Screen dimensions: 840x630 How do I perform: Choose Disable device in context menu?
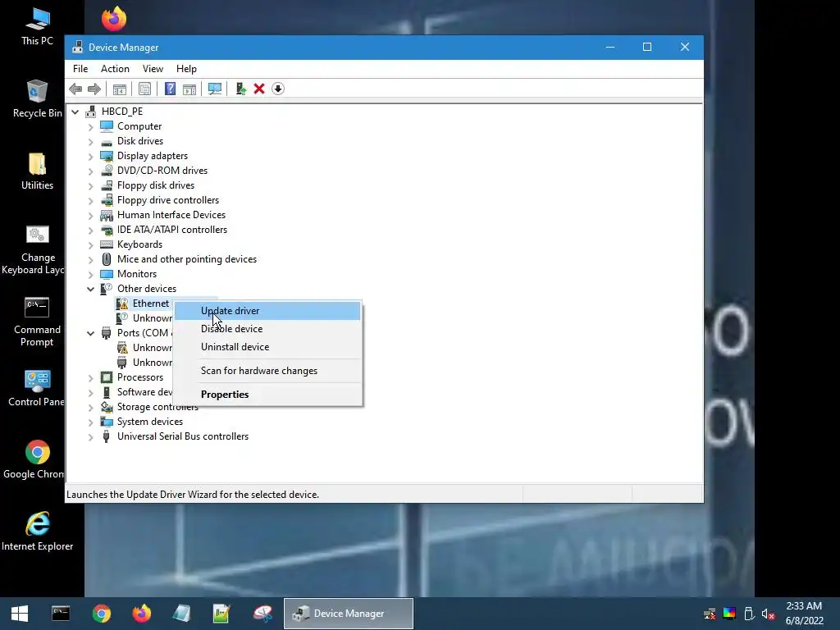pyautogui.click(x=268, y=329)
